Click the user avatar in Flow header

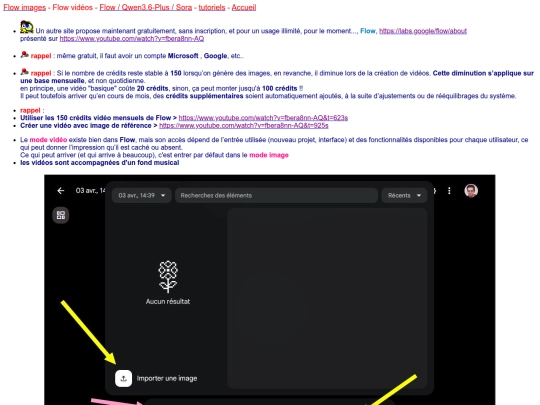[x=471, y=191]
